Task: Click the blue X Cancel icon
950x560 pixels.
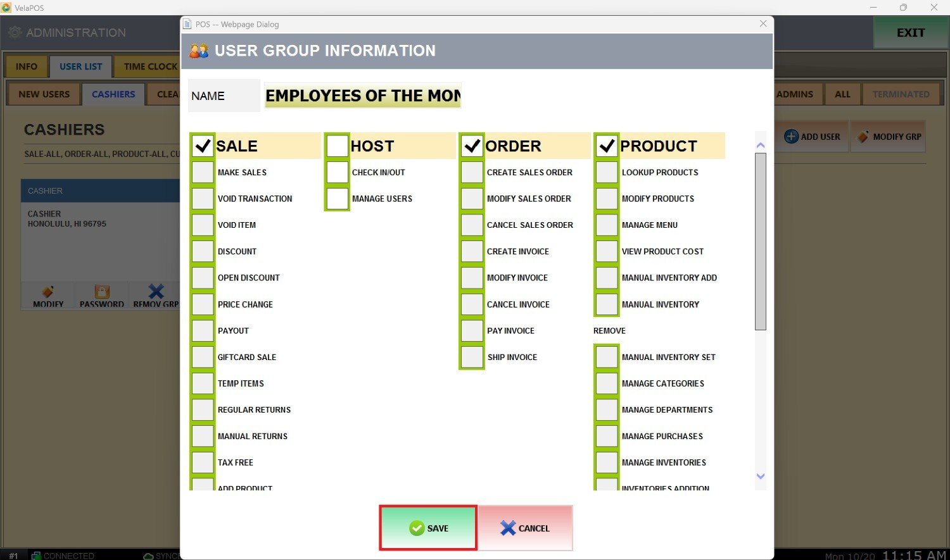Action: 508,528
